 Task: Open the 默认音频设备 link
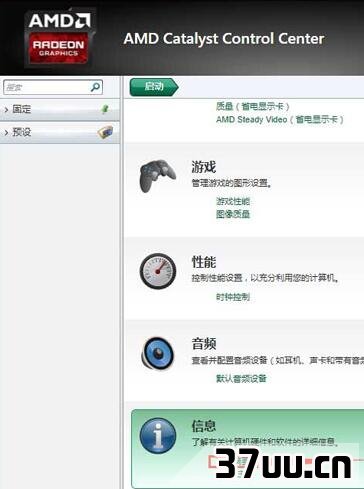(241, 378)
